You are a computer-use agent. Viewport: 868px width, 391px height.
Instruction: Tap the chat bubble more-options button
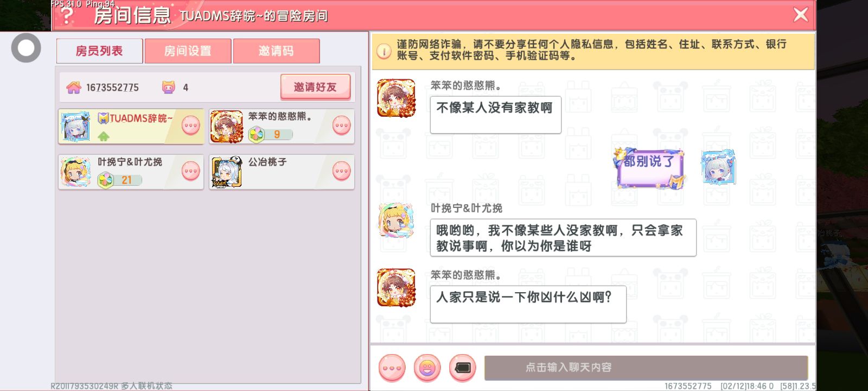click(x=392, y=368)
